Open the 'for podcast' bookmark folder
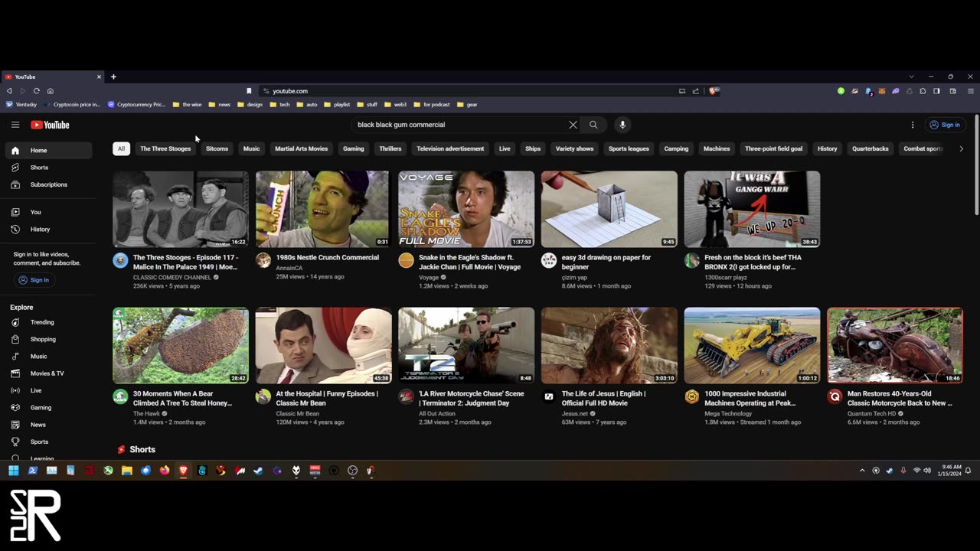This screenshot has width=980, height=551. tap(432, 104)
